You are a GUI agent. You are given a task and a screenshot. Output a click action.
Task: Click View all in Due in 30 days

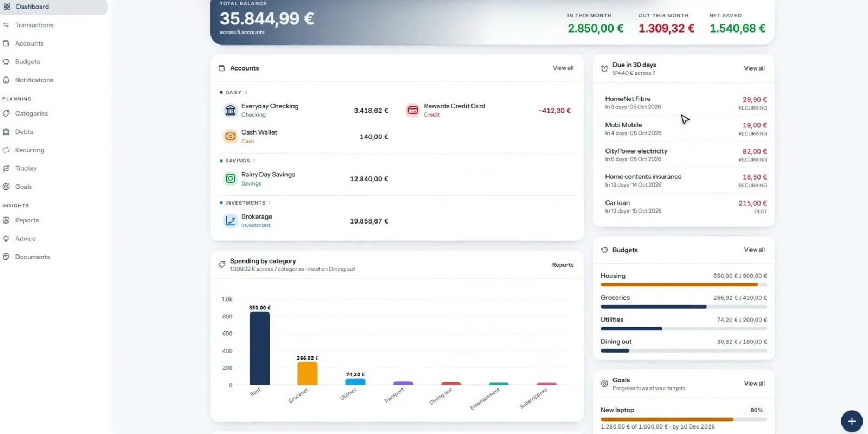[x=754, y=68]
